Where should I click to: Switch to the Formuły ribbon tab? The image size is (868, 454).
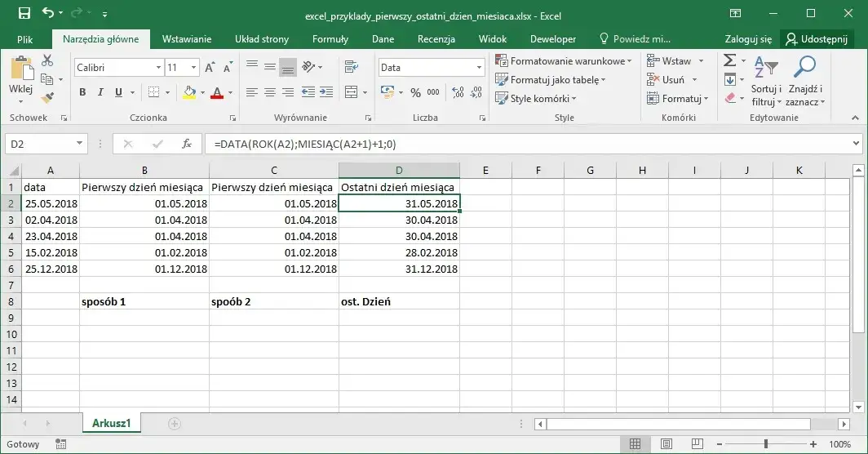[330, 39]
